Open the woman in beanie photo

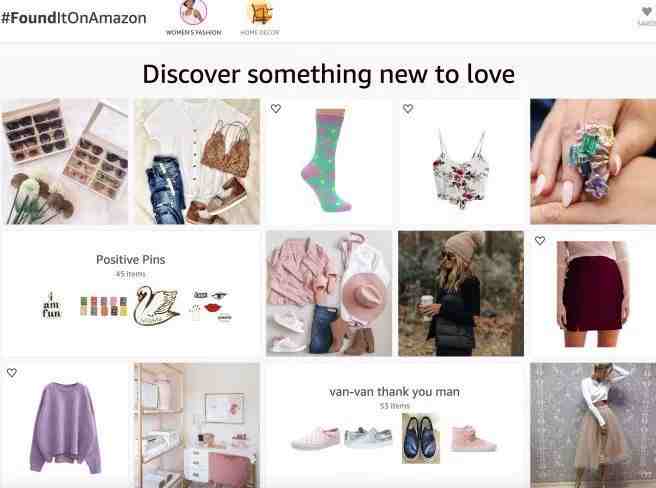tap(461, 293)
